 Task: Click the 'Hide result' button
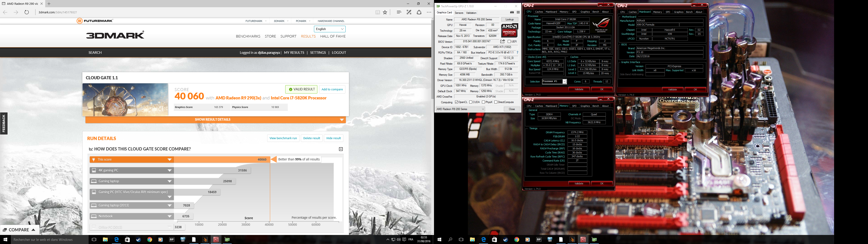tap(334, 138)
